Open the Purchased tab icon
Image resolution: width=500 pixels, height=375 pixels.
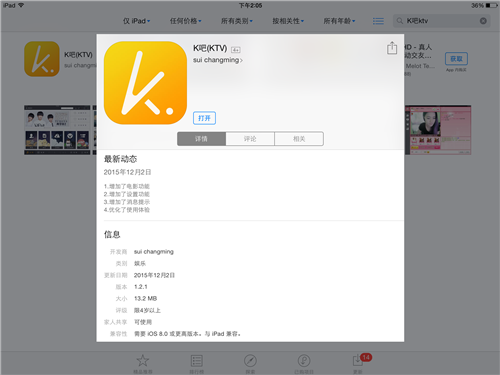[x=304, y=361]
